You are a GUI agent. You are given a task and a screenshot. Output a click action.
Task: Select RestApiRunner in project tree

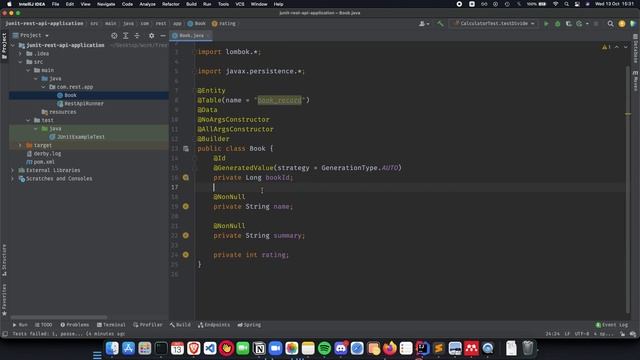84,104
